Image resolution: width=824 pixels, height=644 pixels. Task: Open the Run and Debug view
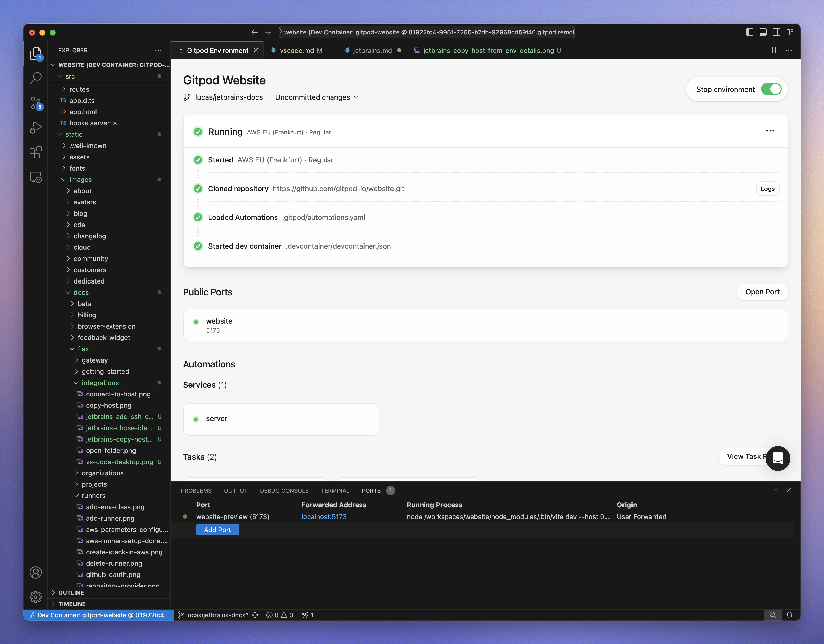35,128
